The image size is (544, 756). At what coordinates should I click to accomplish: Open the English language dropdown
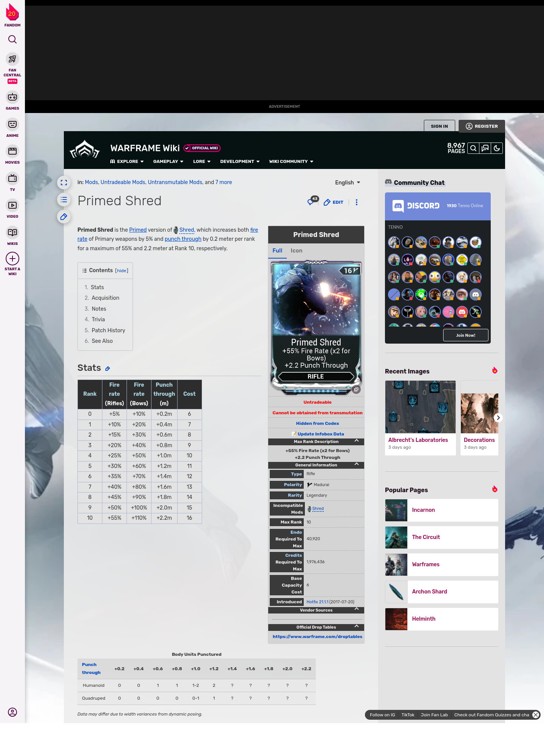pos(348,183)
